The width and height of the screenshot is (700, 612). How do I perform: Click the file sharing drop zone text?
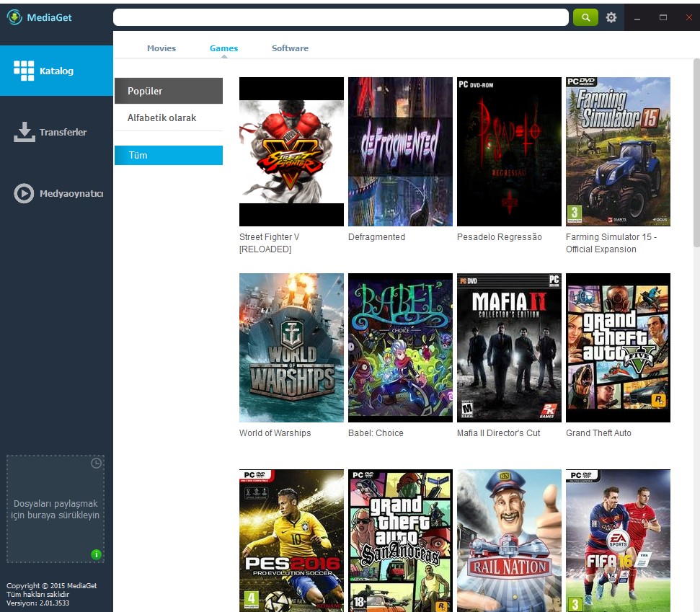tap(56, 510)
